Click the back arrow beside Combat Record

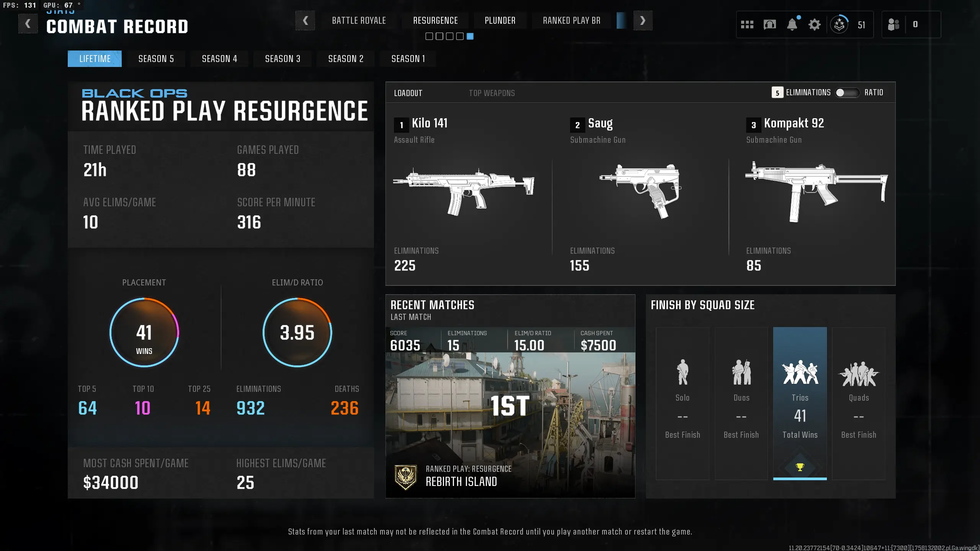pos(28,24)
